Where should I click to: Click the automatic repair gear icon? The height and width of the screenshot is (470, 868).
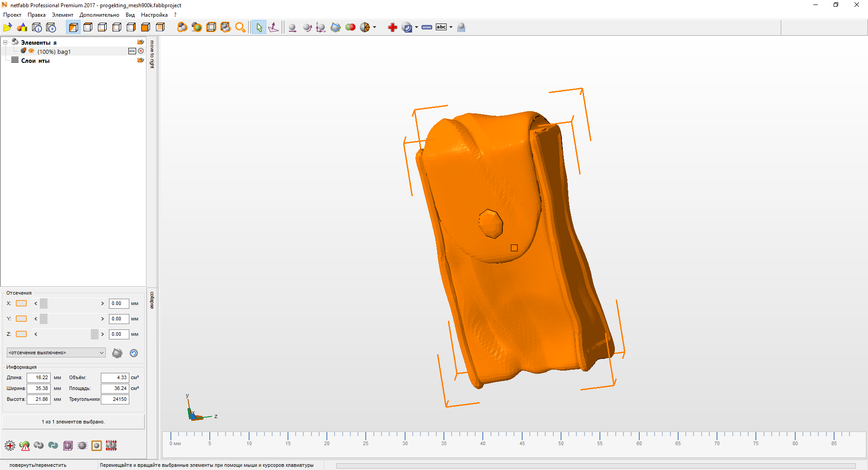[10, 446]
